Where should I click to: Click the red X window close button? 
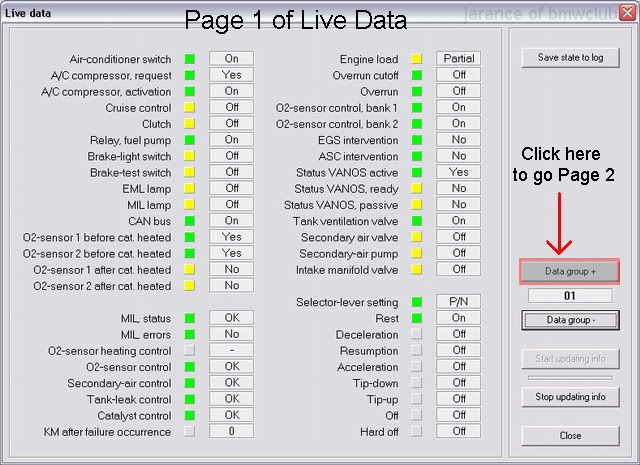(628, 13)
